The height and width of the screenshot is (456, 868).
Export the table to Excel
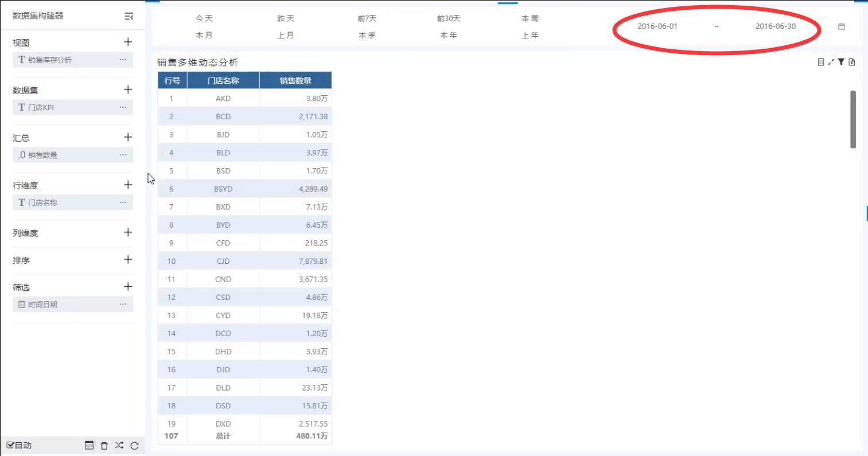(851, 62)
